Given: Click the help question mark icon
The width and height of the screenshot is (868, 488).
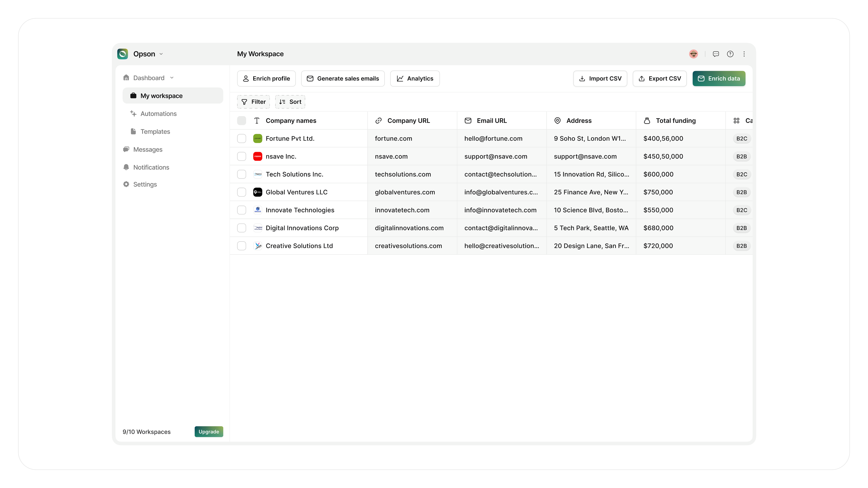Looking at the screenshot, I should click(x=730, y=54).
